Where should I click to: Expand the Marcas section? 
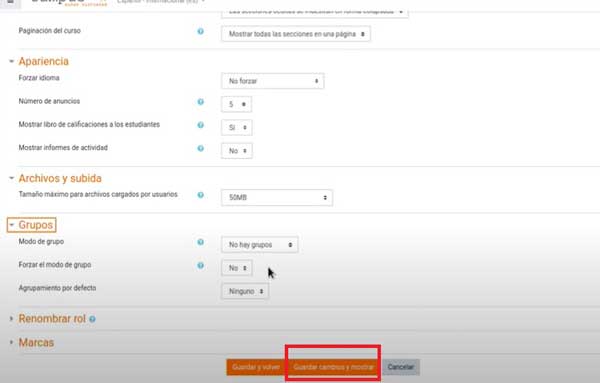[x=11, y=342]
